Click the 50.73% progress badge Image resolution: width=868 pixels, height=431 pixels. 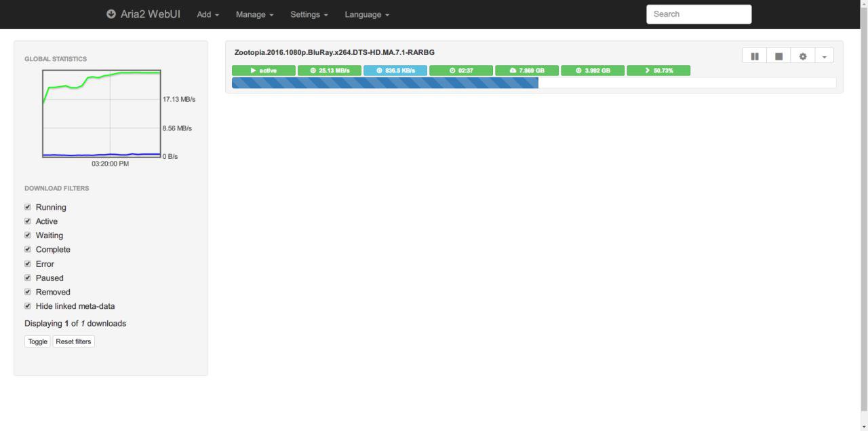658,71
